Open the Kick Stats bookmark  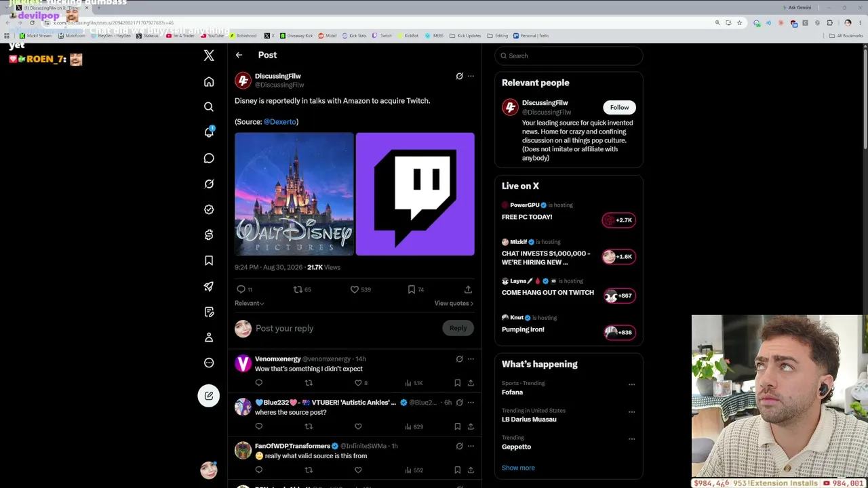coord(354,35)
